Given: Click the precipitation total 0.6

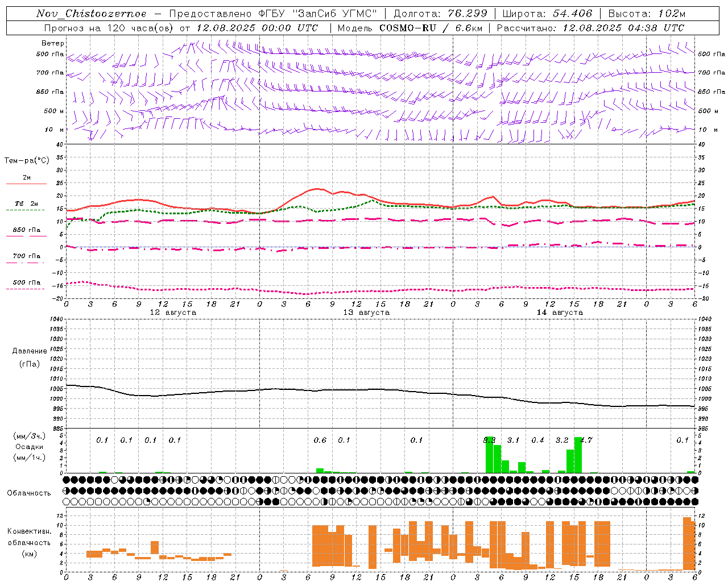Looking at the screenshot, I should coord(320,440).
